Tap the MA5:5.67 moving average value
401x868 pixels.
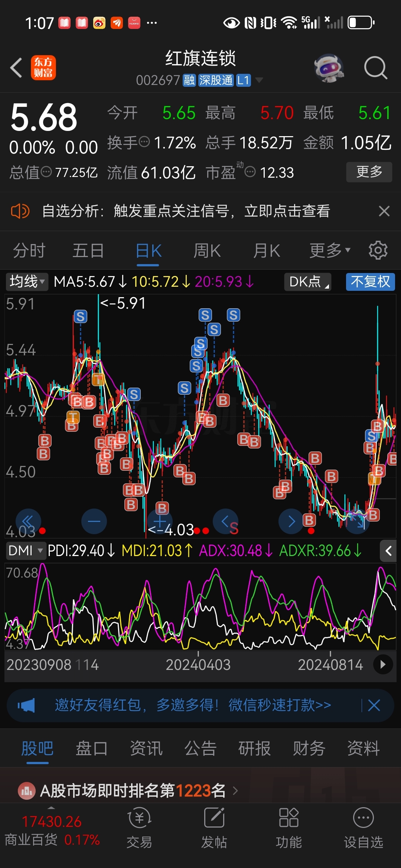(90, 282)
